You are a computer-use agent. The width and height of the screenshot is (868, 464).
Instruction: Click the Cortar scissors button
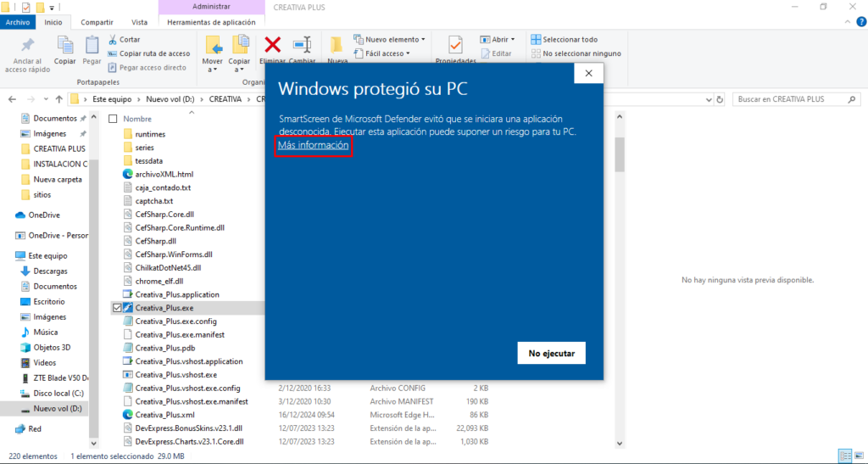[x=125, y=40]
